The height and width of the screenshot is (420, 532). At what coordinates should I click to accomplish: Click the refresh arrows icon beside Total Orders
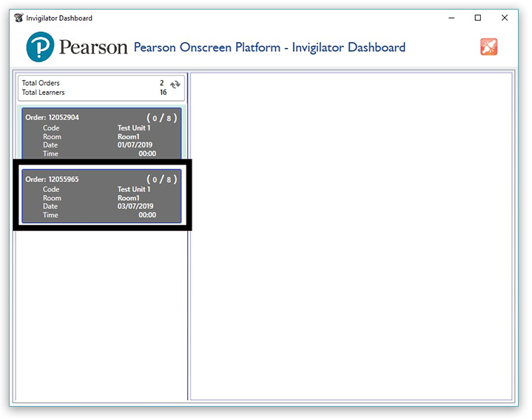pyautogui.click(x=175, y=85)
